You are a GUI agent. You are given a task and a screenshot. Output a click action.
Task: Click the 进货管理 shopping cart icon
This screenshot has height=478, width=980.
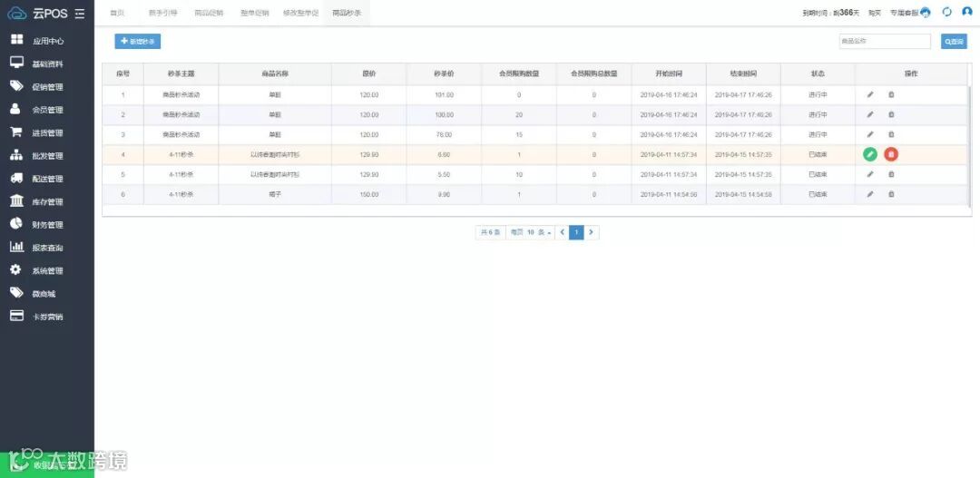[x=17, y=132]
